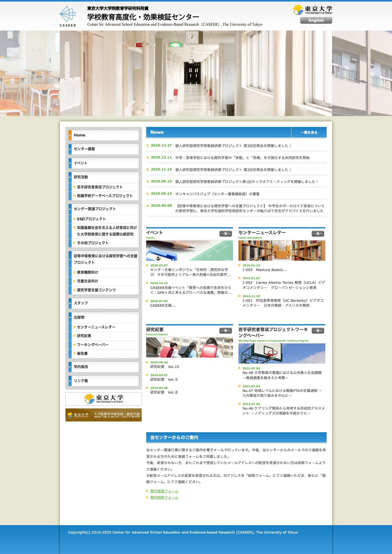The height and width of the screenshot is (554, 392).
Task: Open リンク集 in the sidebar
Action: coord(104,381)
